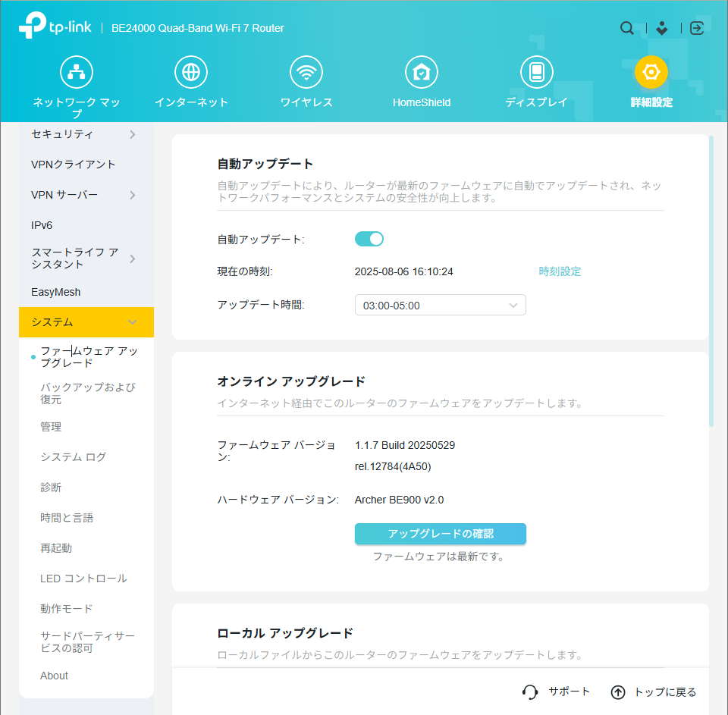Open the HomeShield icon
The height and width of the screenshot is (715, 728).
pyautogui.click(x=422, y=72)
